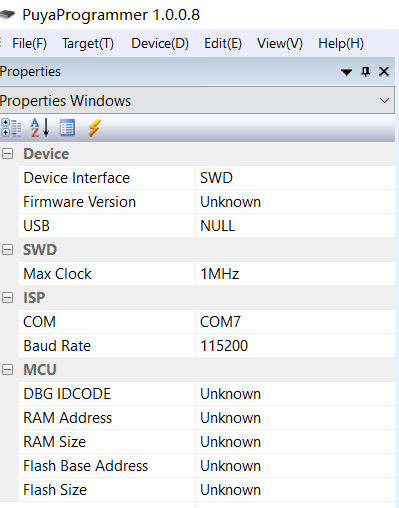Screen dimensions: 399x508
Task: Click the Unknown value of Firmware Version
Action: (x=230, y=202)
